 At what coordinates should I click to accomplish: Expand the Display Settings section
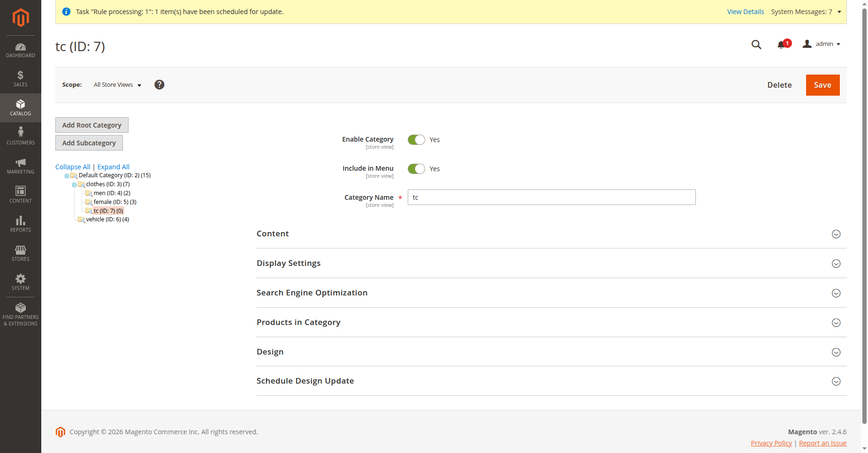[551, 264]
